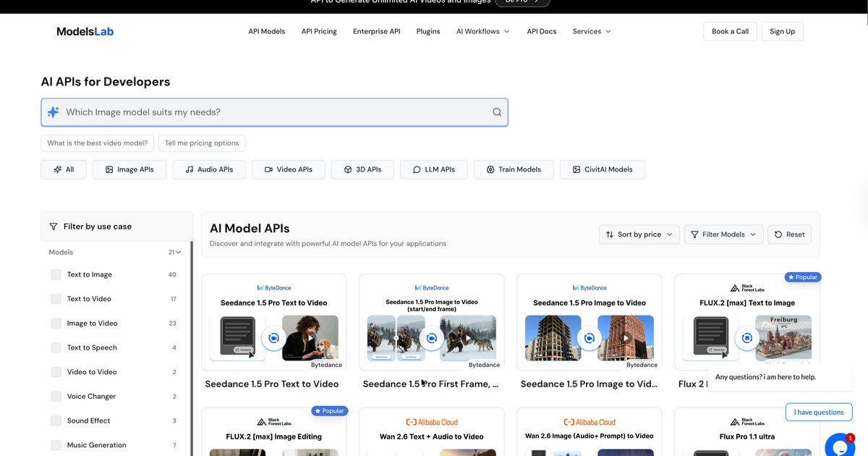Click the Reset button
Screen dimensions: 868x456
pyautogui.click(x=789, y=235)
